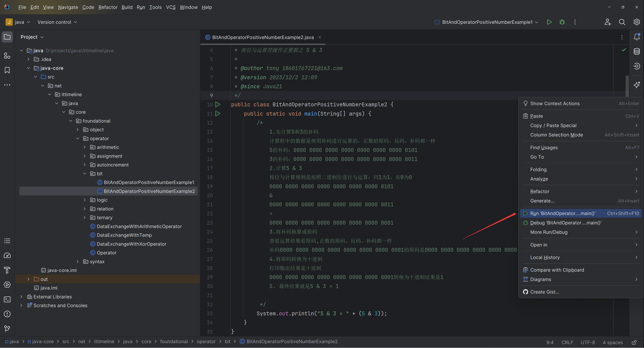Open the TODO list tool window
Viewport: 644px width, 348px height.
point(7,241)
